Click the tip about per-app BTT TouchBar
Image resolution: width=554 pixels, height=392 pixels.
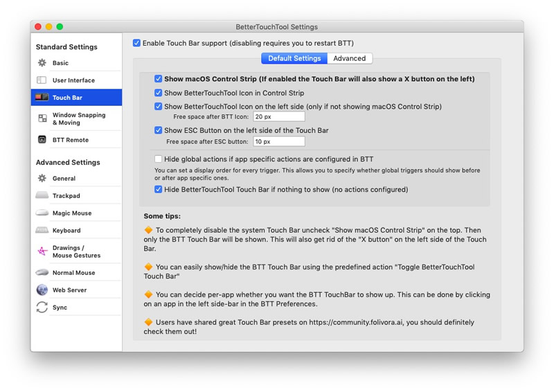point(317,299)
